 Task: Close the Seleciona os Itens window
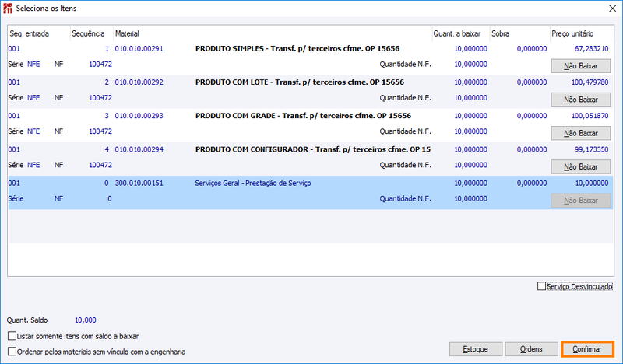pos(612,9)
